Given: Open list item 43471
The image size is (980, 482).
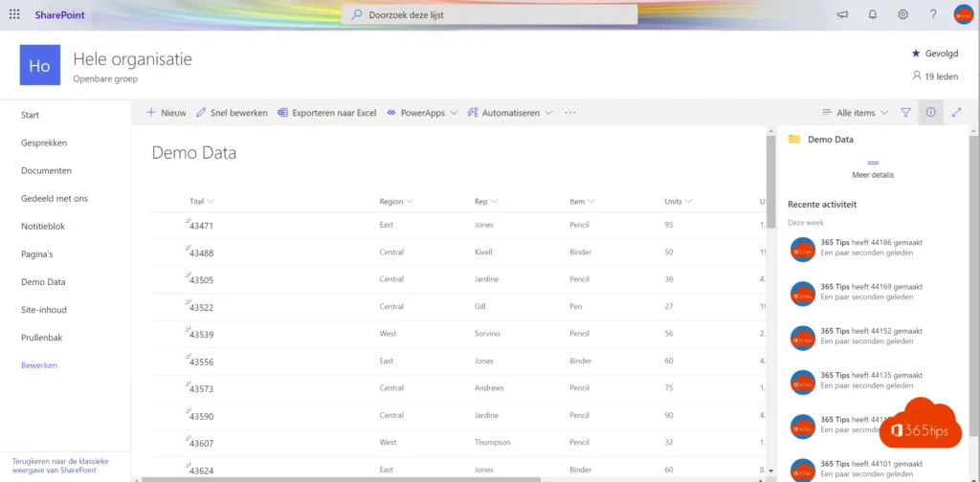Looking at the screenshot, I should point(201,226).
